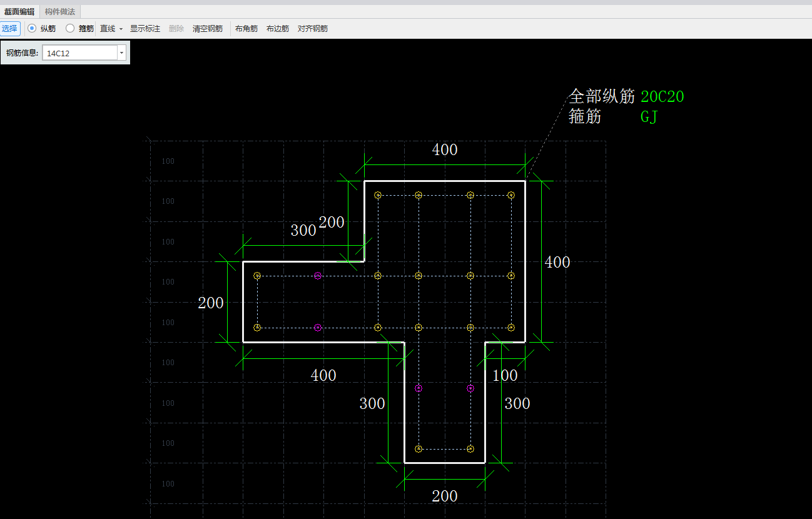Click the left side 200 dimension text

(211, 303)
